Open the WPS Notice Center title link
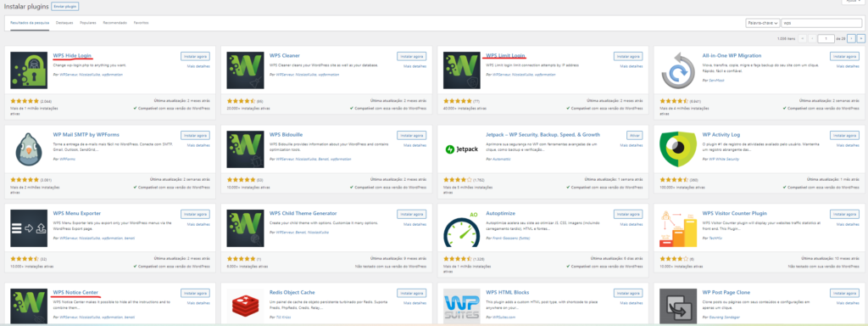 tap(75, 292)
